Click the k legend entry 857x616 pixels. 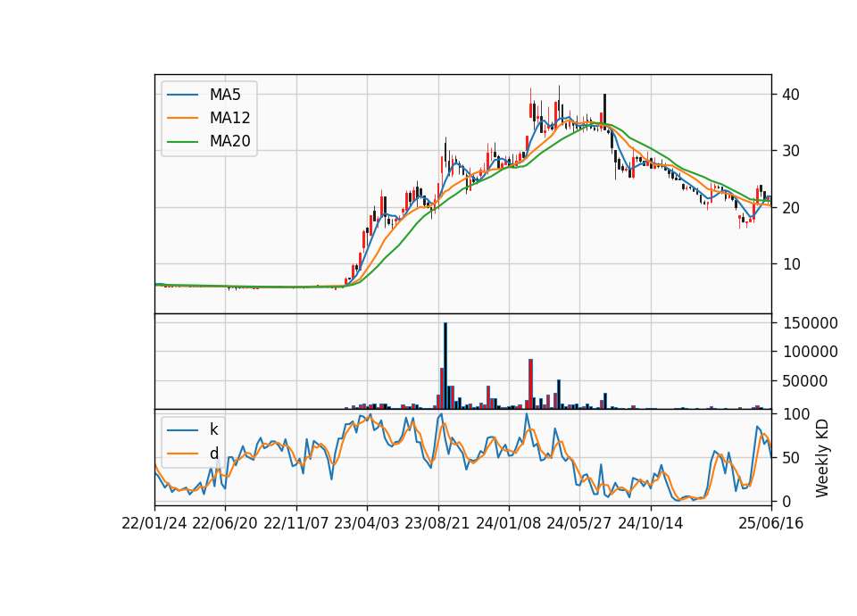[193, 429]
